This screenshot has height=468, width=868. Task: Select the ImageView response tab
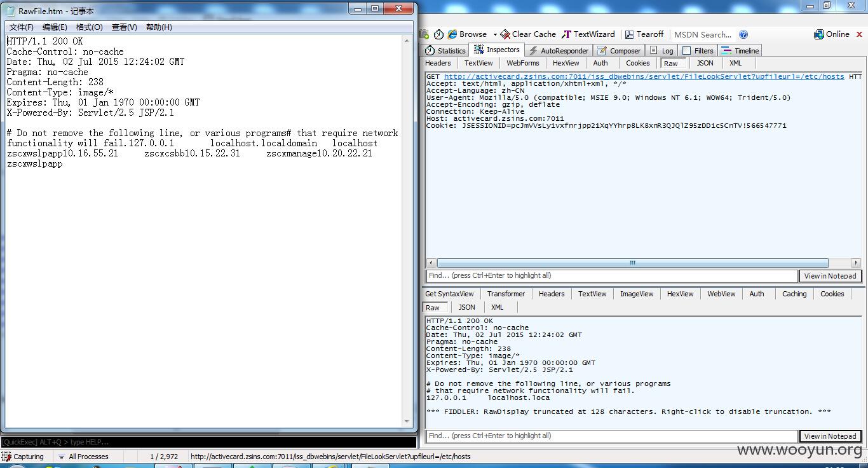637,294
